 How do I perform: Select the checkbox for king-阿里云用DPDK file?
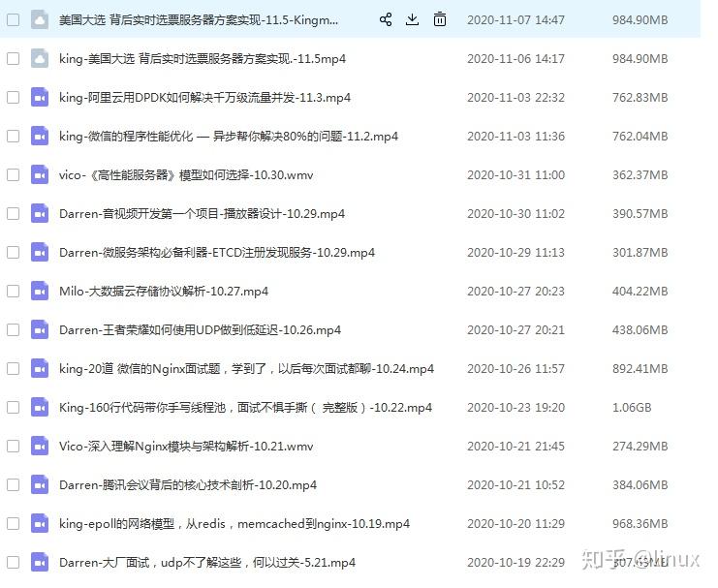tap(14, 97)
